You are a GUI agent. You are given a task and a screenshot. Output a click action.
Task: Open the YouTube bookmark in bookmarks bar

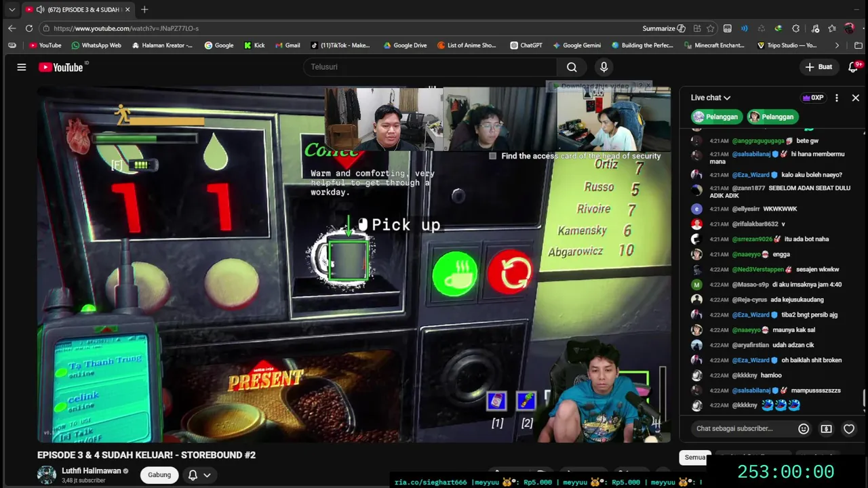pyautogui.click(x=45, y=45)
